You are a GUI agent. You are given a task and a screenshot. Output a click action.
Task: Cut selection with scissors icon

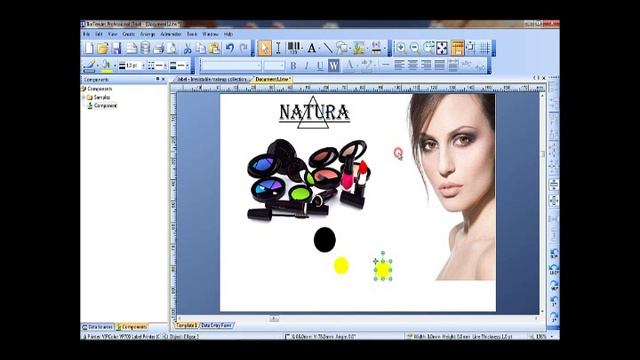coord(187,48)
